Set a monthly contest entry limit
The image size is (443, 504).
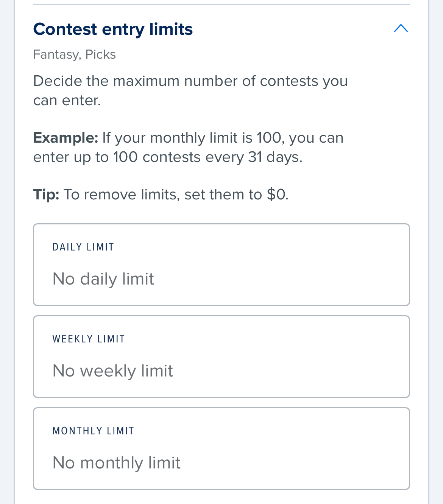(221, 448)
